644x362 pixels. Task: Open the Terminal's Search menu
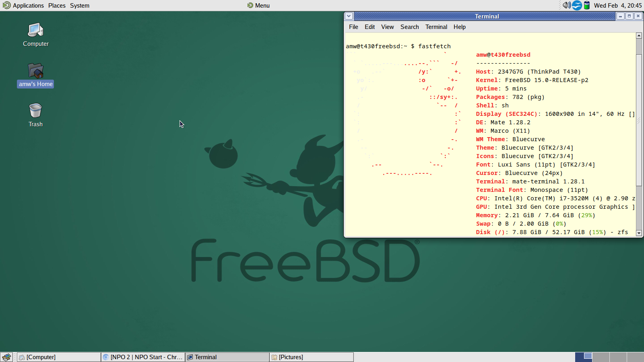coord(409,27)
